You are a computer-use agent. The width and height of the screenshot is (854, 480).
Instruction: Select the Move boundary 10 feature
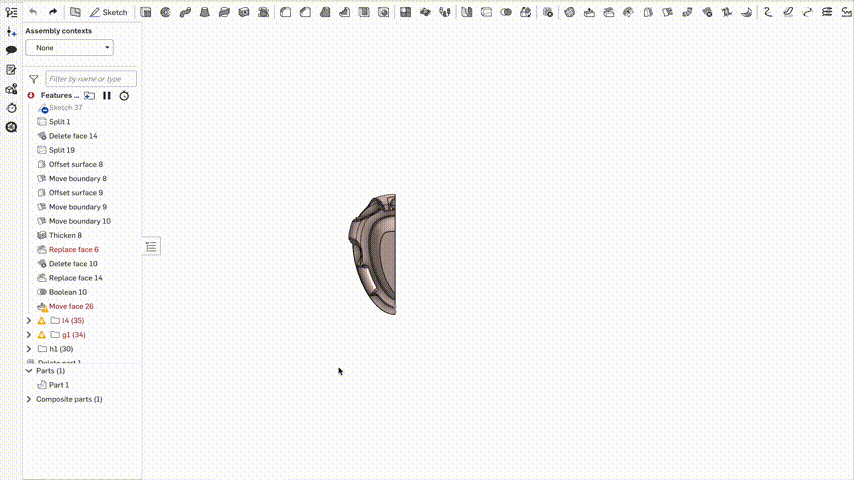click(x=80, y=221)
